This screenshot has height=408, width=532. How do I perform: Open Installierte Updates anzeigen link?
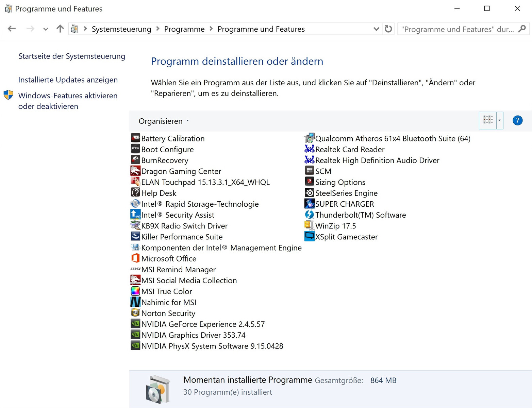click(x=68, y=80)
